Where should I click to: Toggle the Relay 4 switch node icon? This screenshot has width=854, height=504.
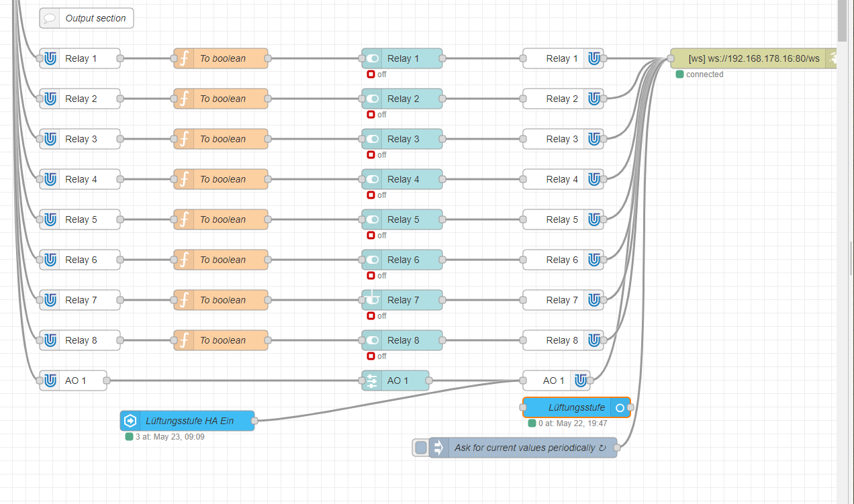[x=372, y=179]
